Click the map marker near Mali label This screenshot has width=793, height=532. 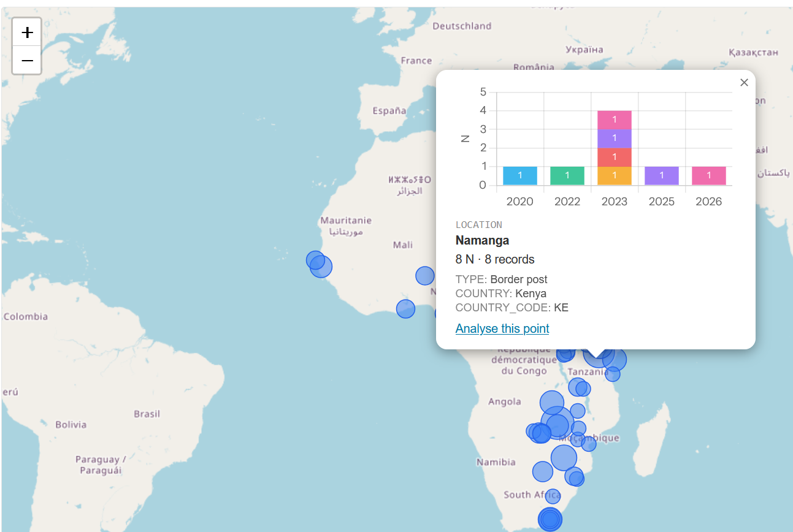(x=425, y=276)
